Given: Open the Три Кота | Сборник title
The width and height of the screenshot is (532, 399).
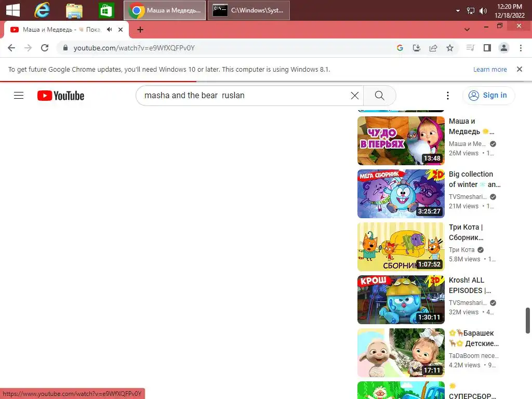Looking at the screenshot, I should pyautogui.click(x=466, y=232).
